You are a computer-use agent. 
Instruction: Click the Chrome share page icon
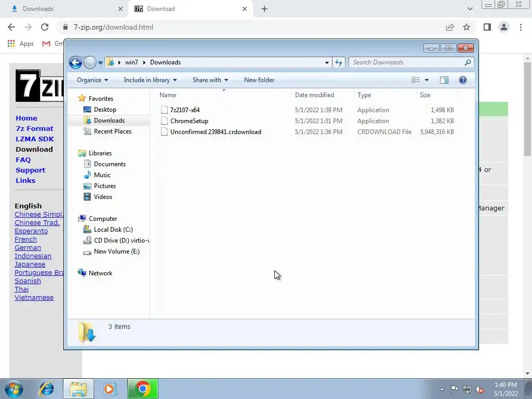pos(450,27)
